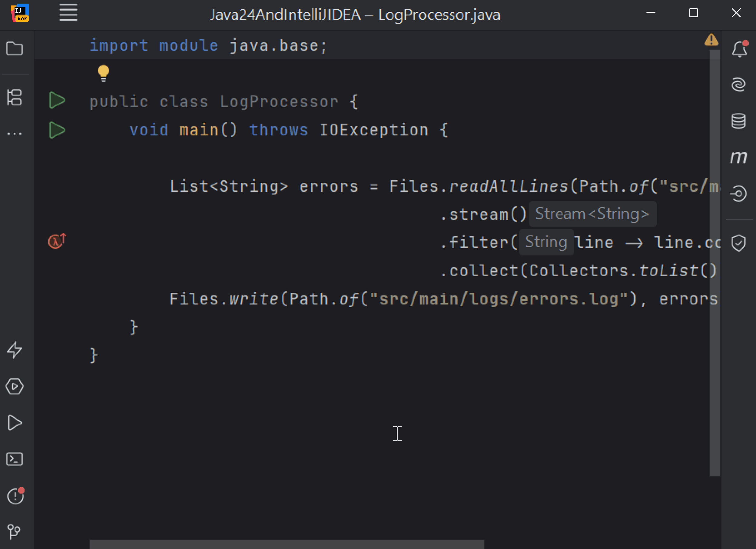Open the Database tool window
756x549 pixels.
point(739,121)
